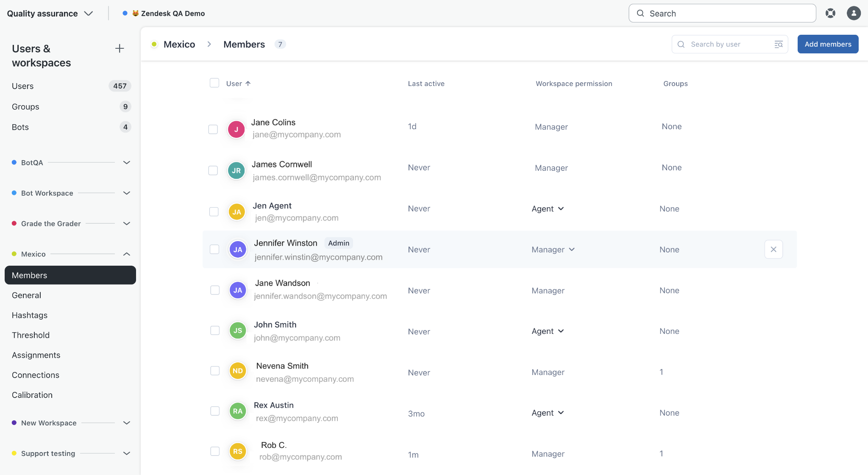Viewport: 868px width, 475px height.
Task: Click Jane Wandson's JA avatar
Action: tap(238, 290)
